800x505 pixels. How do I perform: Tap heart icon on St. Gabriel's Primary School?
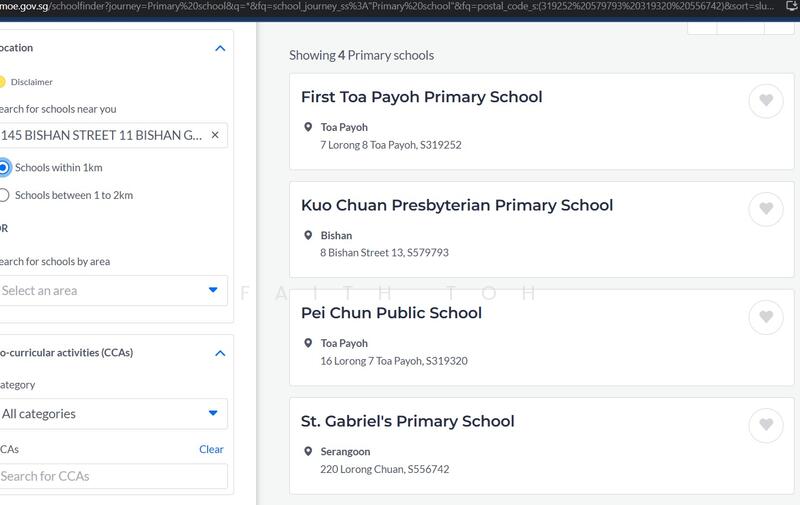766,425
